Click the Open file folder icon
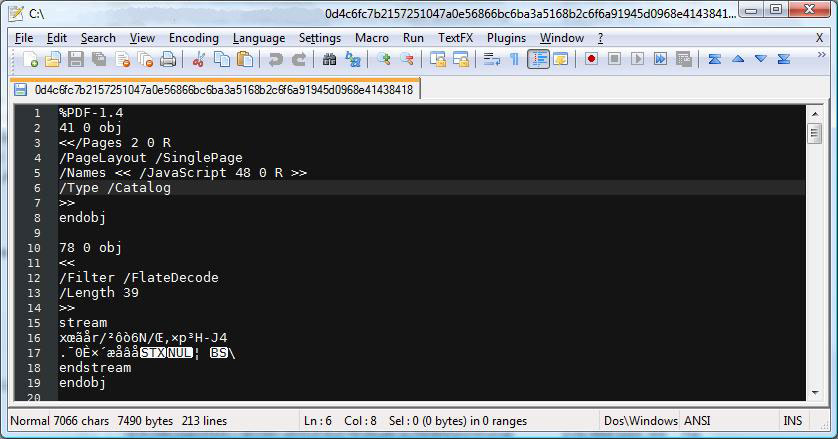Image resolution: width=838 pixels, height=439 pixels. tap(53, 60)
